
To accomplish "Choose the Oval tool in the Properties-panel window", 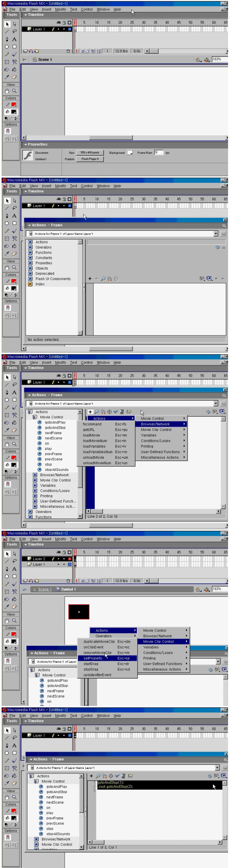I will pos(7,47).
